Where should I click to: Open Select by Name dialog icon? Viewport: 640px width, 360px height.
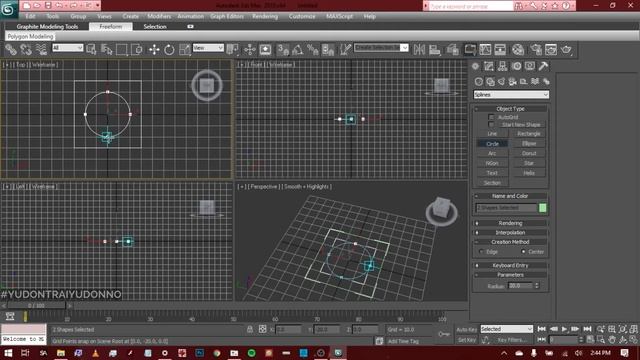point(107,50)
